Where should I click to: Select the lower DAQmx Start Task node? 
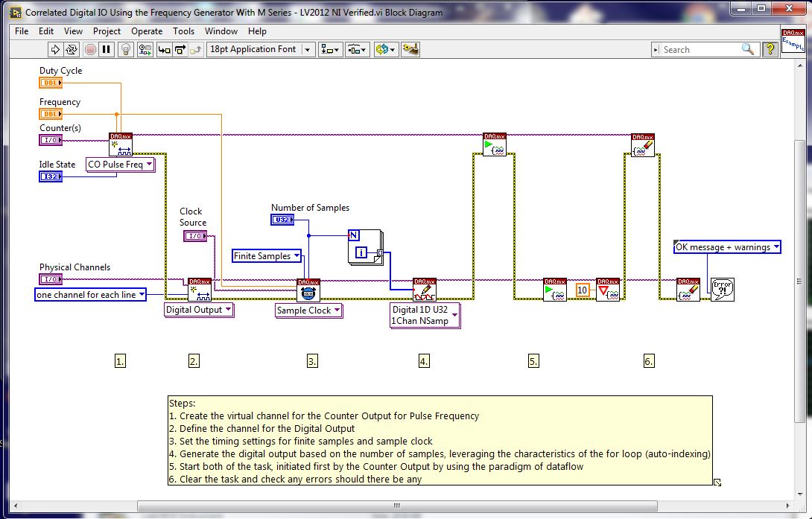555,290
